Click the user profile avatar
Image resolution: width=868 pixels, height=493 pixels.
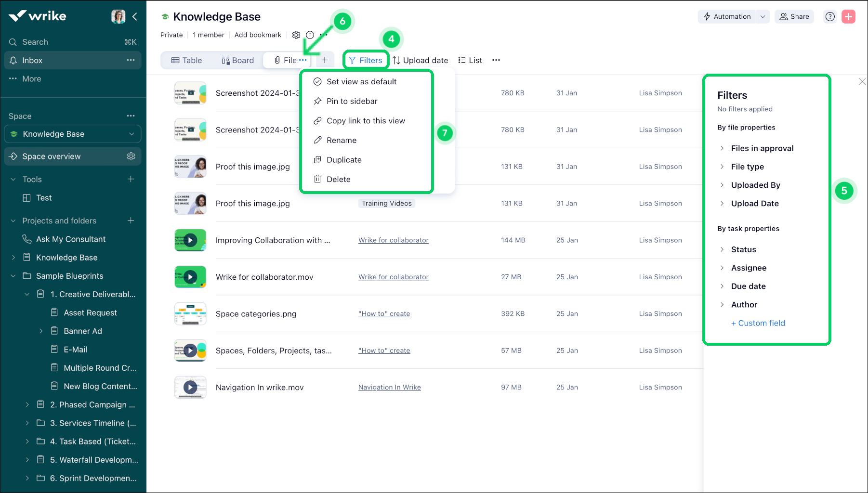point(118,16)
